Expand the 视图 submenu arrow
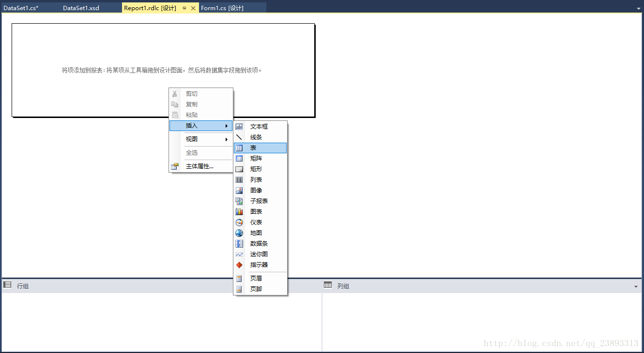This screenshot has height=353, width=644. click(226, 139)
